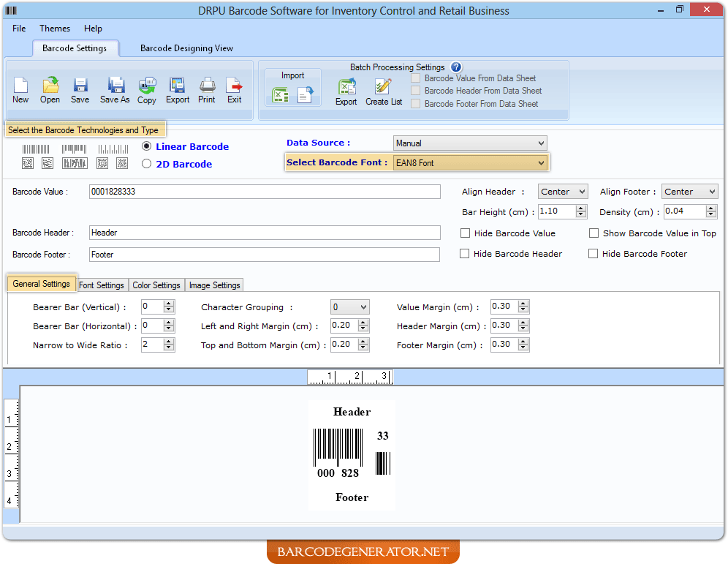The height and width of the screenshot is (564, 728).
Task: Import data from text file icon
Action: pyautogui.click(x=306, y=95)
